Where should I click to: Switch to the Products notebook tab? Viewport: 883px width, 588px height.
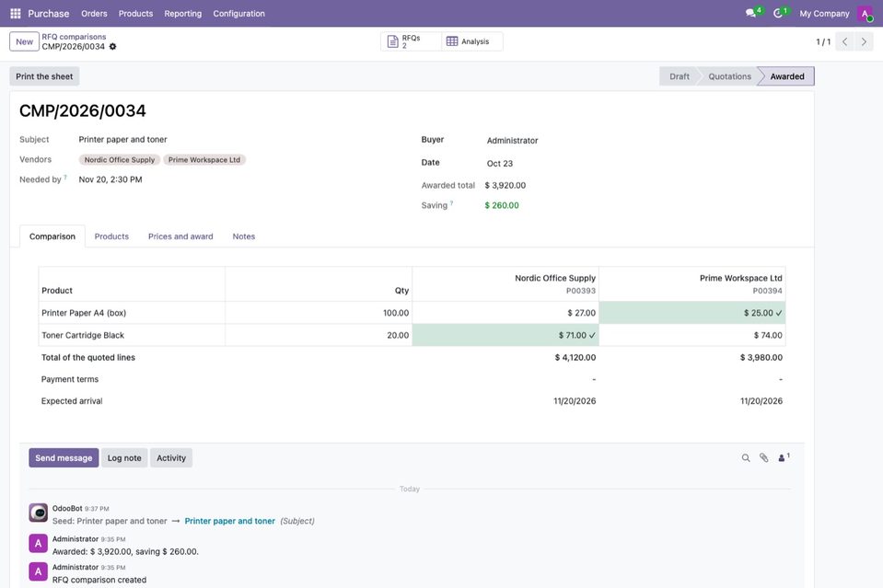pos(111,236)
